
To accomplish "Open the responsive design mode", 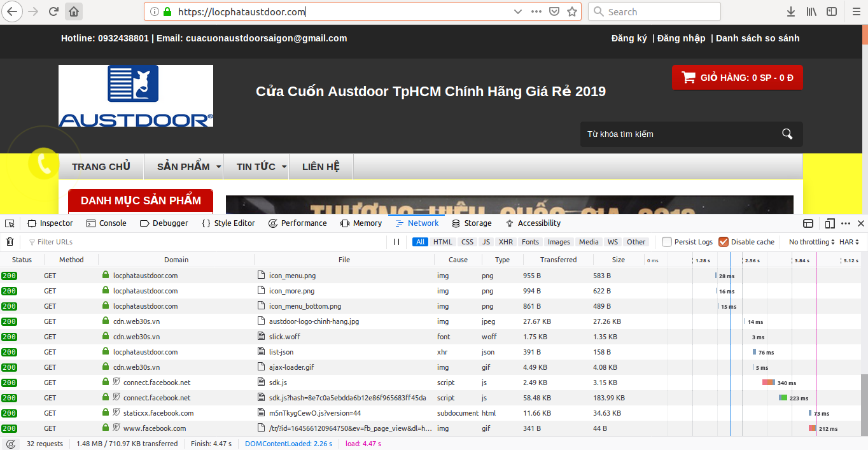I will click(x=830, y=223).
